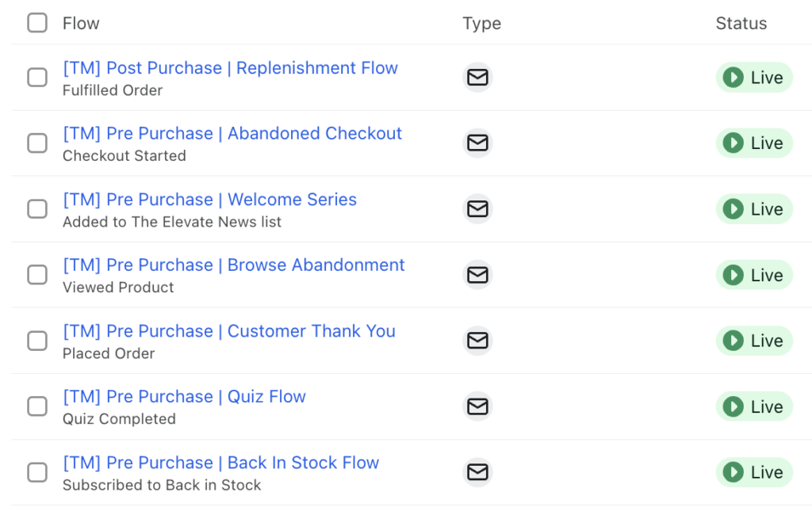
Task: Toggle the select-all checkbox in the header
Action: (37, 23)
